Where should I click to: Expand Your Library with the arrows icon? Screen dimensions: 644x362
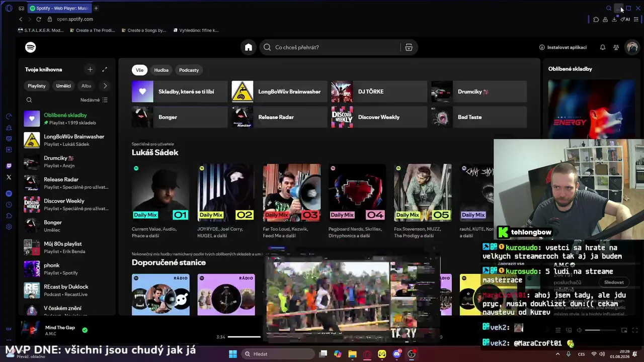pyautogui.click(x=105, y=69)
